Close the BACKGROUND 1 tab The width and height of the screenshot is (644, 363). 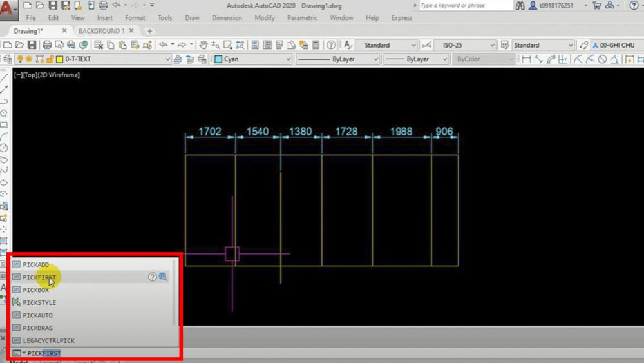[x=131, y=30]
